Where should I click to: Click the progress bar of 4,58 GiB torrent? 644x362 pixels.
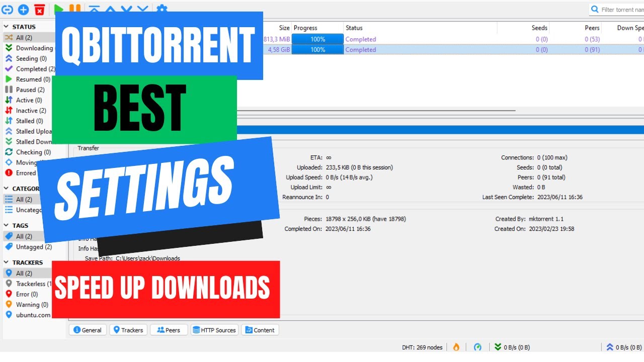pyautogui.click(x=317, y=50)
